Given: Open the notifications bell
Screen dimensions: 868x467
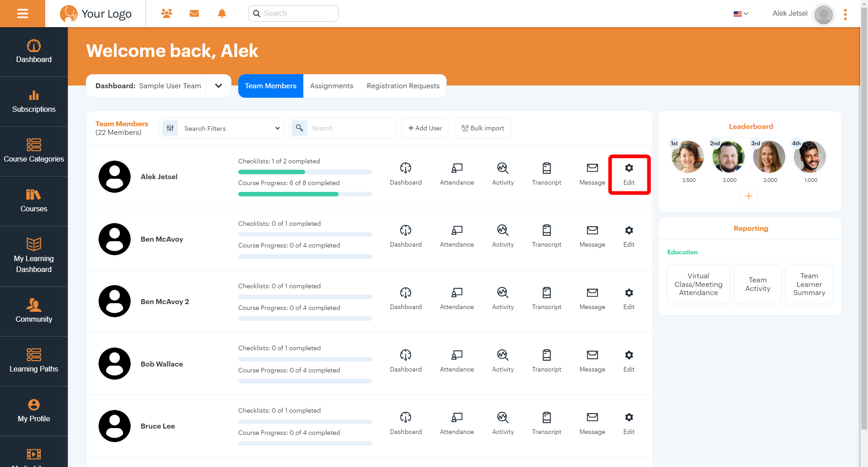Looking at the screenshot, I should click(x=222, y=14).
